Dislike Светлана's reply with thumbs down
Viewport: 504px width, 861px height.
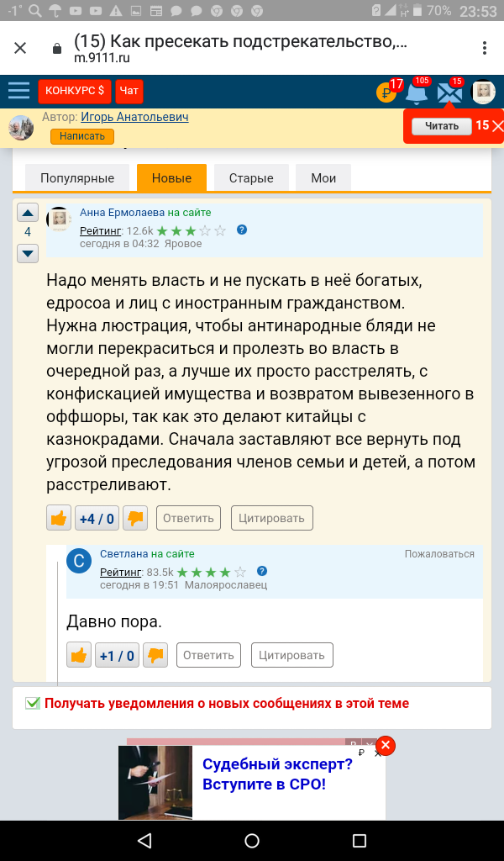(x=155, y=655)
